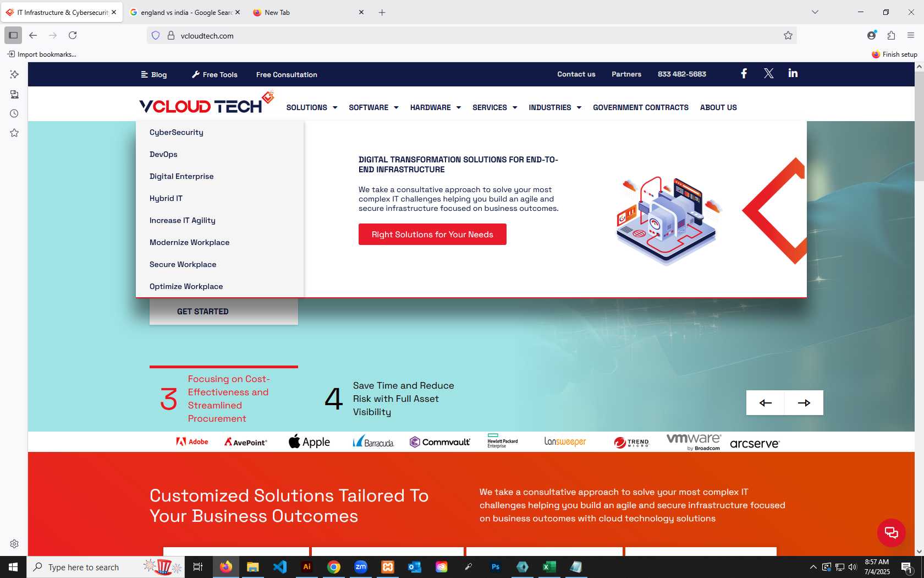This screenshot has height=578, width=924.
Task: Open the Extensions puzzle icon
Action: coord(891,35)
